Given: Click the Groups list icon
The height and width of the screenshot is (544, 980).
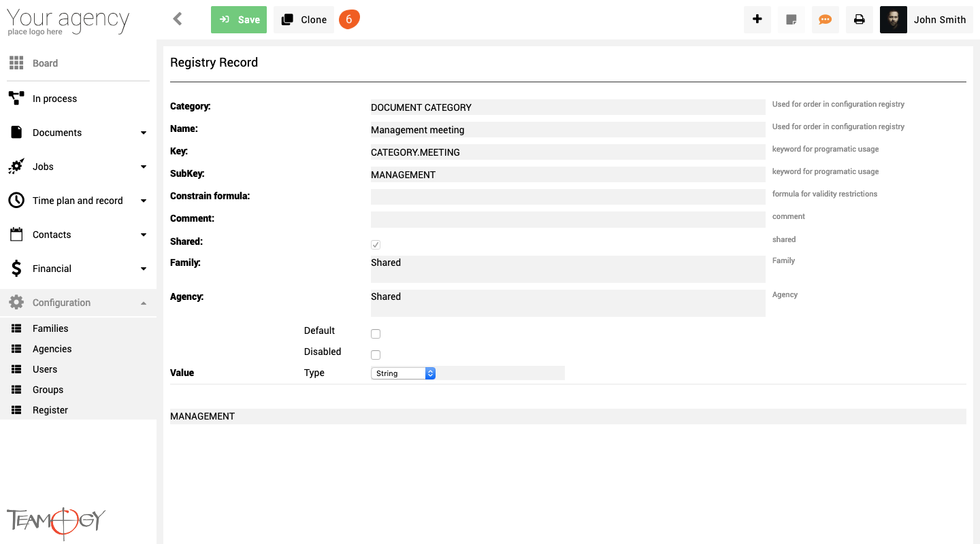Looking at the screenshot, I should click(16, 390).
